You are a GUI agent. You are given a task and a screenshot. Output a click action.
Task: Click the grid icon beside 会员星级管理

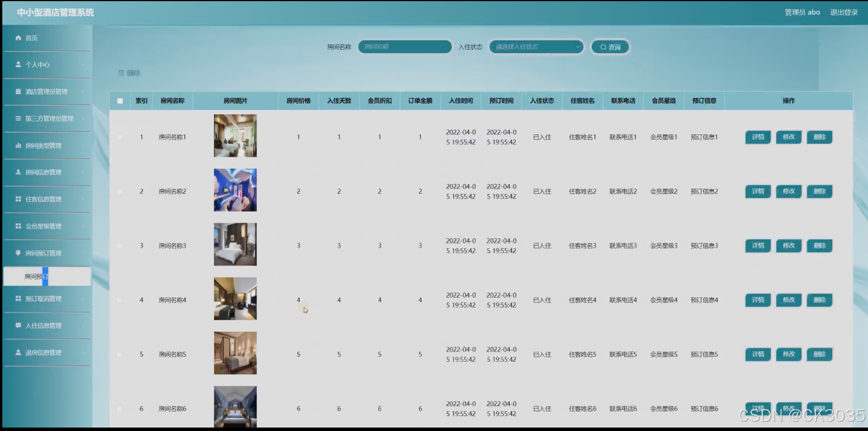(18, 226)
